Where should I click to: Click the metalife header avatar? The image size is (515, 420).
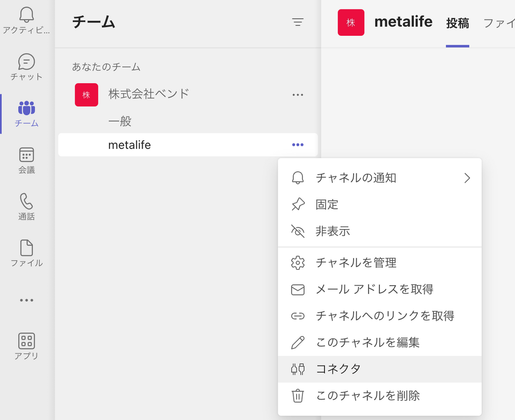(x=351, y=22)
